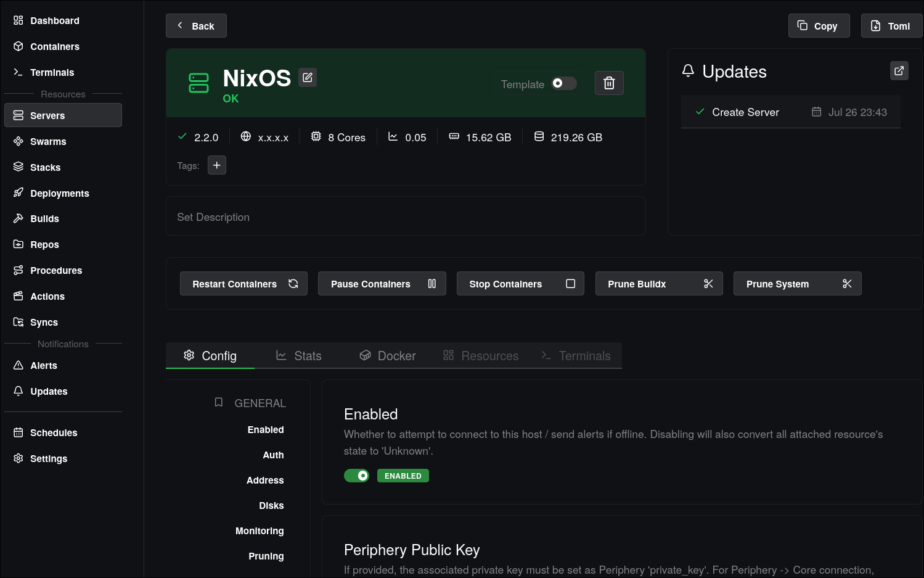
Task: Open the Create Server update entry
Action: coord(791,112)
